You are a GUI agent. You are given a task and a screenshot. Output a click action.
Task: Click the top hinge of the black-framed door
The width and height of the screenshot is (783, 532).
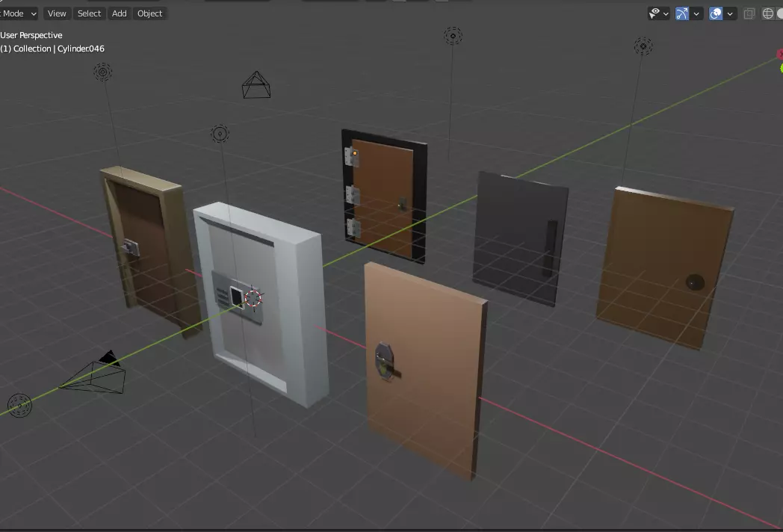[x=351, y=156]
